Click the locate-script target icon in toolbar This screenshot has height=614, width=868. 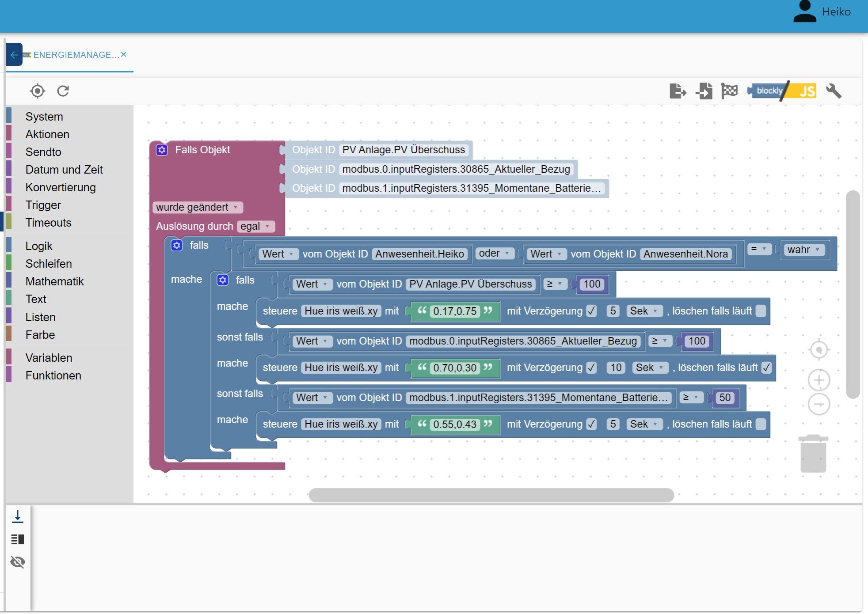[x=38, y=91]
